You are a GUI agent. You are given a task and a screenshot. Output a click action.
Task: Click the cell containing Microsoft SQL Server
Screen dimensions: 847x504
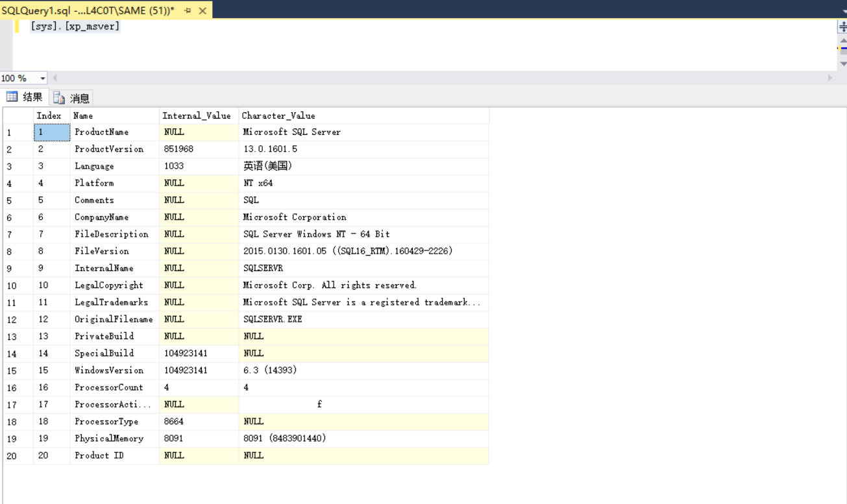click(291, 132)
